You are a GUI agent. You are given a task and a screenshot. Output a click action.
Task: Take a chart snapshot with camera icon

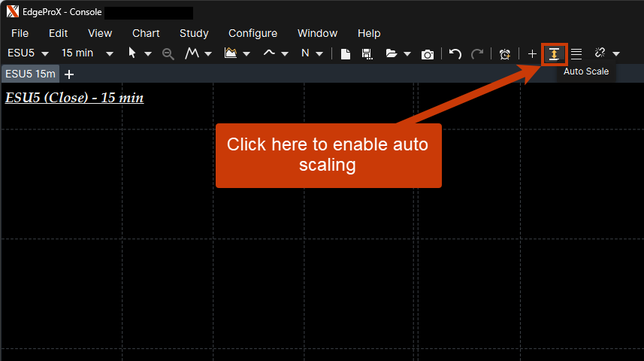(x=428, y=53)
